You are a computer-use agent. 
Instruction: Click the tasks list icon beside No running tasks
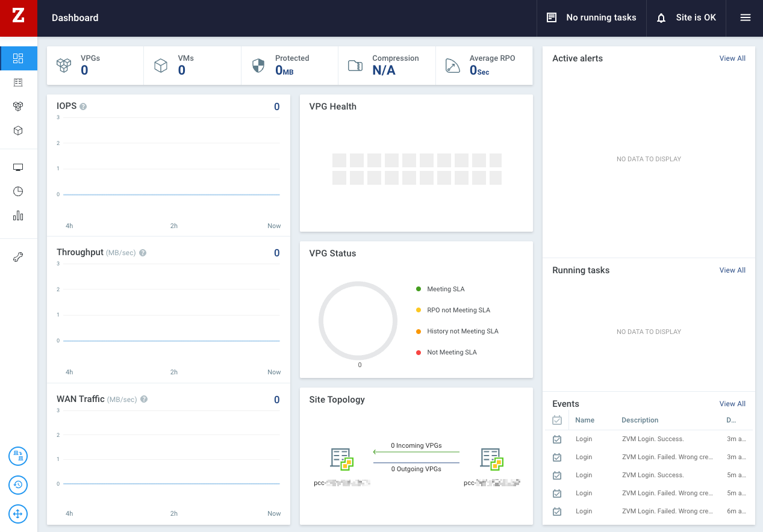552,17
